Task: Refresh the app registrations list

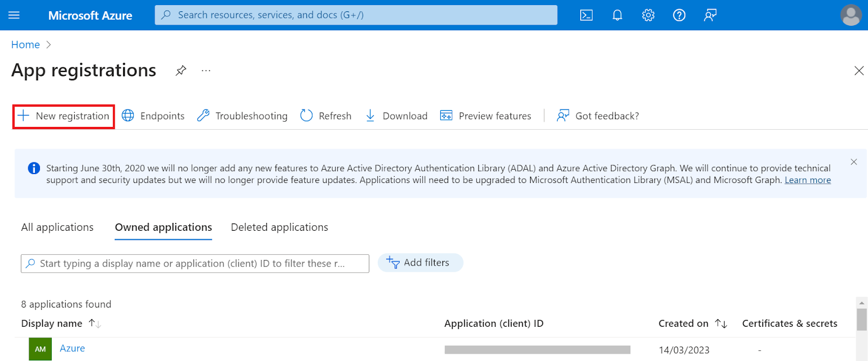Action: [x=326, y=116]
